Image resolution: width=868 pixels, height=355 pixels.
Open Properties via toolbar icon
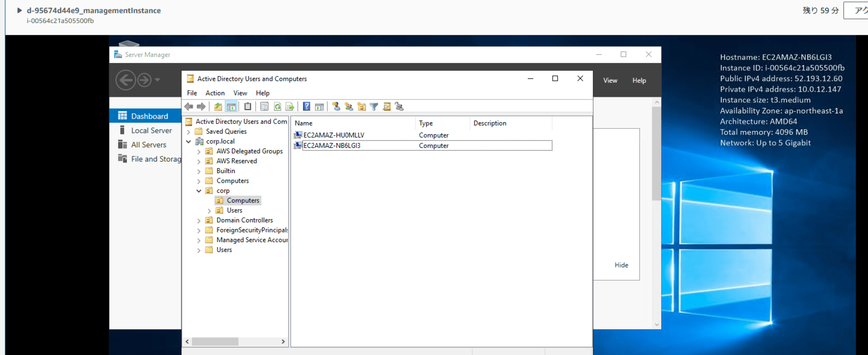point(264,106)
